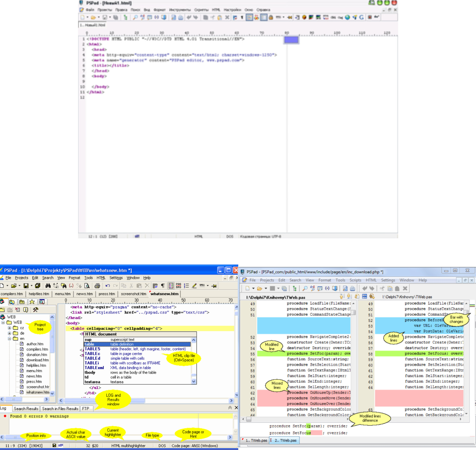Screen dimensions: 476x476
Task: Open the spell check dropdown arrow
Action: pyautogui.click(x=208, y=286)
